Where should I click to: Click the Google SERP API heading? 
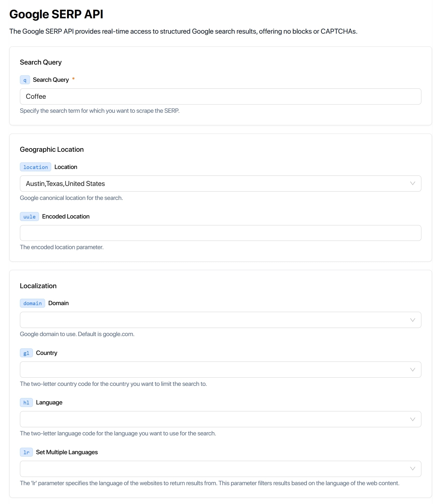[x=56, y=14]
